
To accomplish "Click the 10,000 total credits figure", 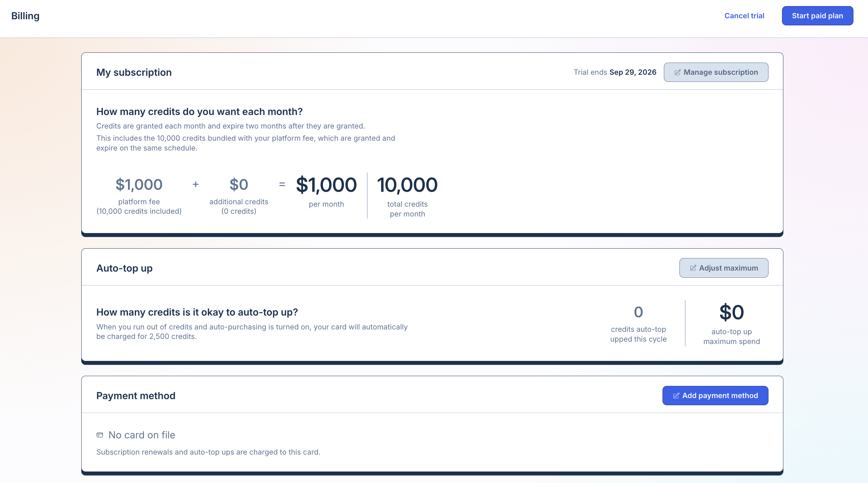I will coord(407,185).
